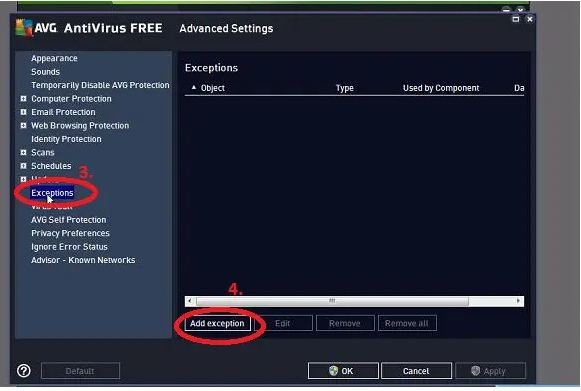Select Schedules in the settings tree

tap(51, 166)
